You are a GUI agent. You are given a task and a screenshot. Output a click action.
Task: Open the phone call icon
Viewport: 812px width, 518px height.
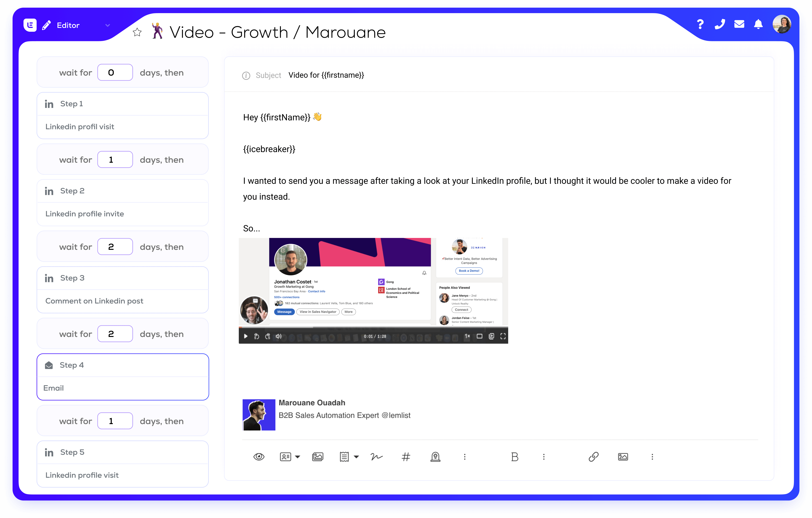coord(720,24)
